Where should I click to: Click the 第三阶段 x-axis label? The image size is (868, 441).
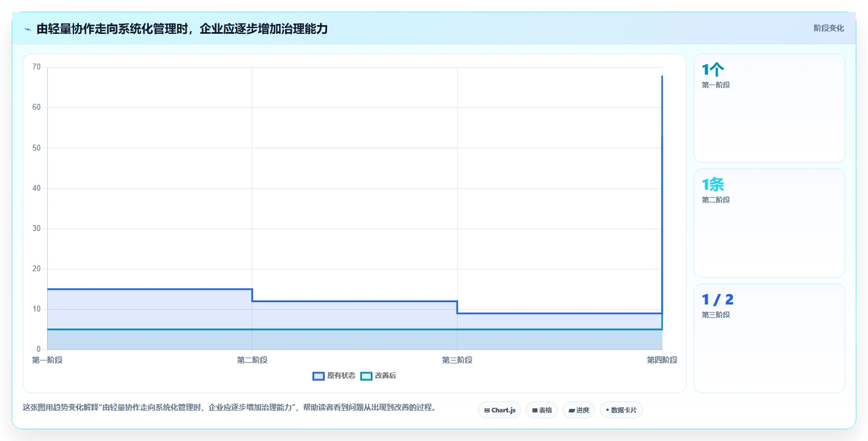(457, 360)
